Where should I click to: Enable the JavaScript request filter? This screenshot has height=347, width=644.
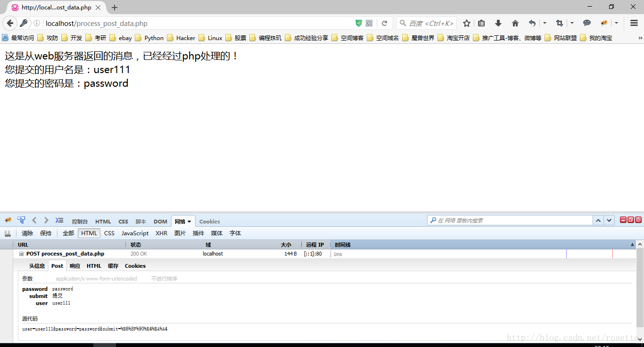135,233
